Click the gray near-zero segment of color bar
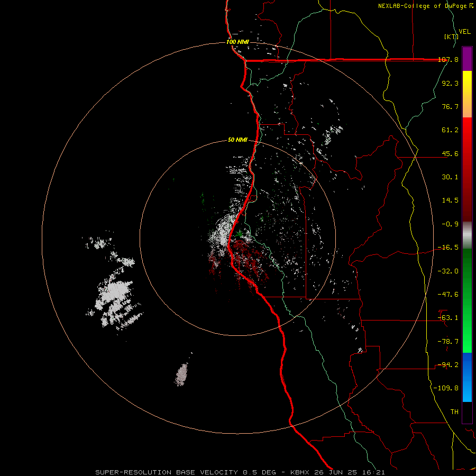This screenshot has height=476, width=476. (467, 235)
